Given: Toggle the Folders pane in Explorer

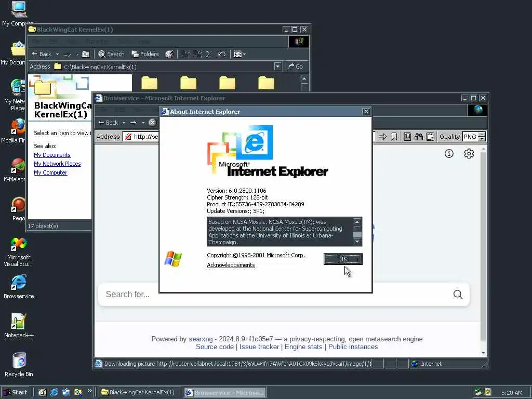Looking at the screenshot, I should pos(145,54).
